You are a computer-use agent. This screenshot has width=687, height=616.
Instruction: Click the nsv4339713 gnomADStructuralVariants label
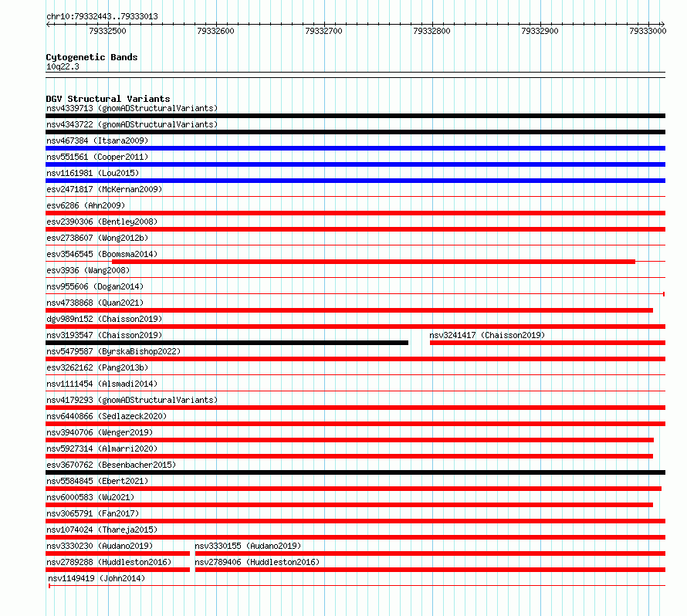tap(132, 108)
